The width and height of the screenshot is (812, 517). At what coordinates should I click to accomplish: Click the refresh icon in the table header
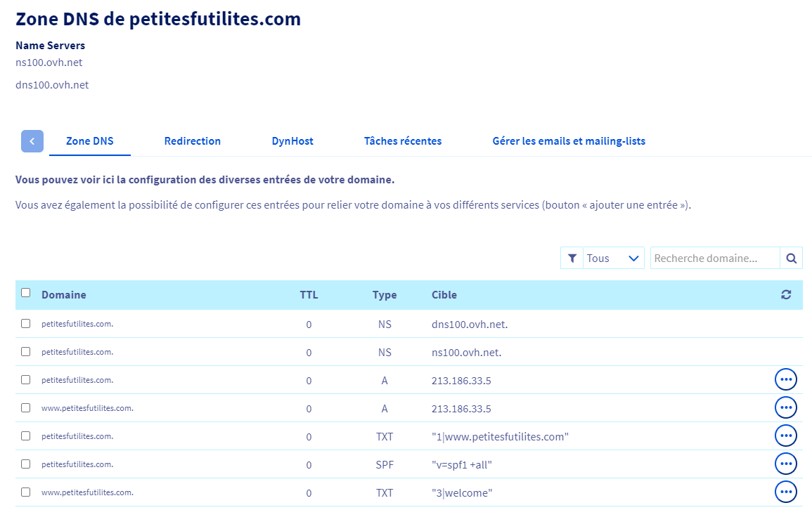pyautogui.click(x=786, y=295)
